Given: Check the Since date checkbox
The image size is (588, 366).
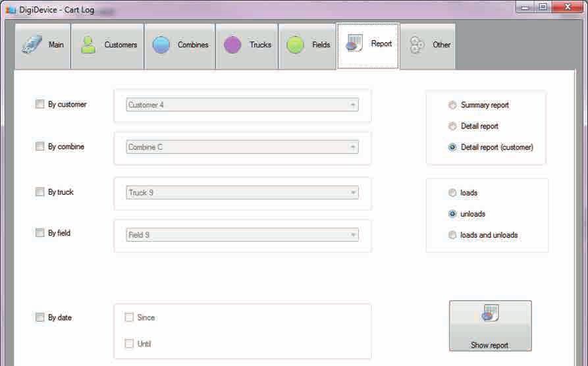Looking at the screenshot, I should pos(129,317).
